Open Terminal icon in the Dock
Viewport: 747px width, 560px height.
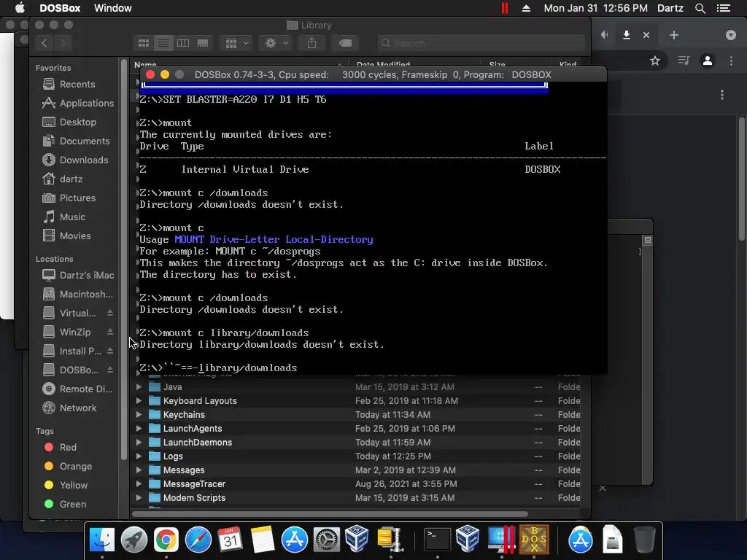[438, 540]
